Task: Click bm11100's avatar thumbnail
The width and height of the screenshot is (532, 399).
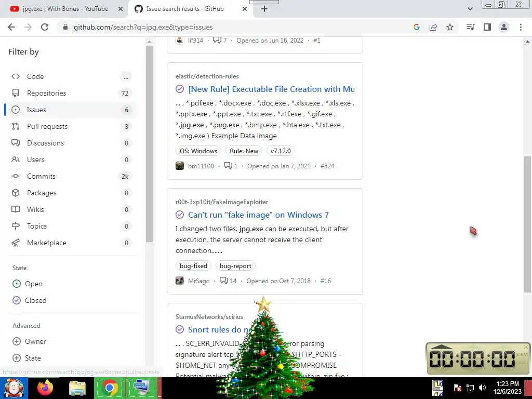Action: pyautogui.click(x=180, y=166)
